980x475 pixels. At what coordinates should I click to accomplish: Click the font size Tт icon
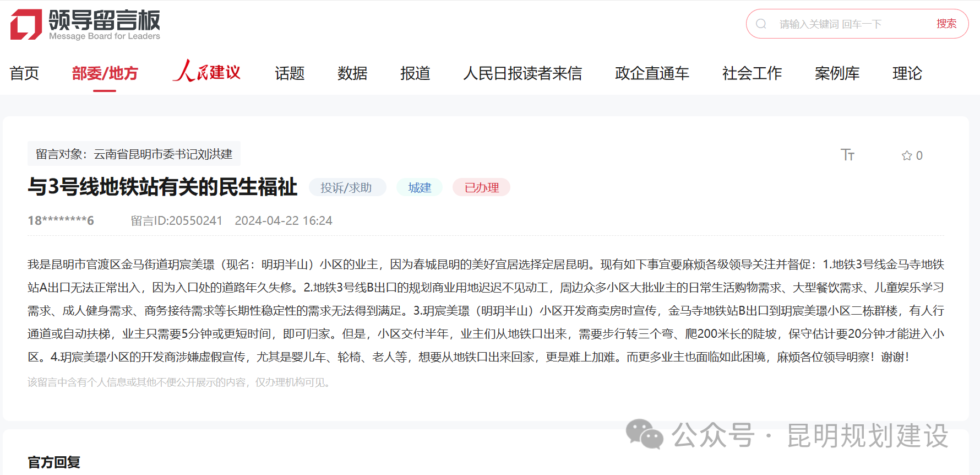(x=847, y=155)
